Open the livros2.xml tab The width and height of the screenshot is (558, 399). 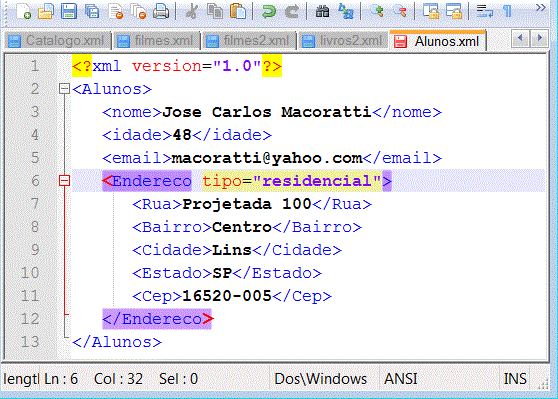(343, 41)
